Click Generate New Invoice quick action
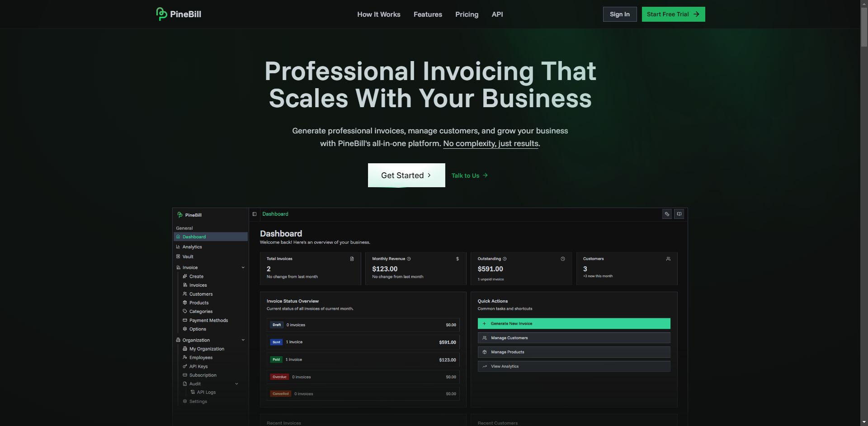Viewport: 868px width, 426px height. click(x=574, y=324)
